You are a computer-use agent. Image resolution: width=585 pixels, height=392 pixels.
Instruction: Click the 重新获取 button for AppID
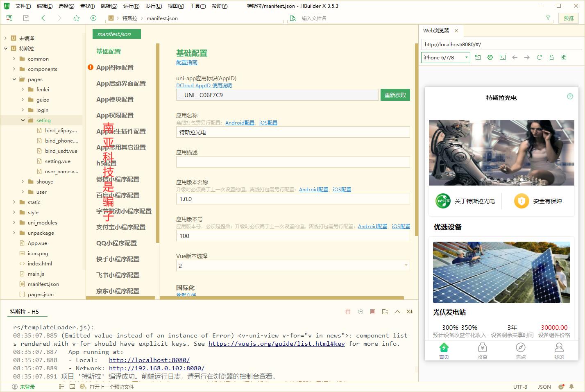(395, 95)
